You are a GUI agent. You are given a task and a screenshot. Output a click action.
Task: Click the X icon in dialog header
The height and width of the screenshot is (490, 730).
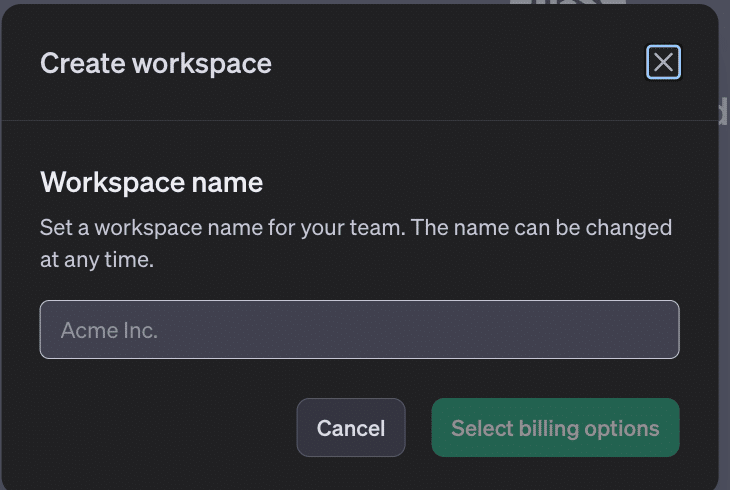[x=663, y=63]
